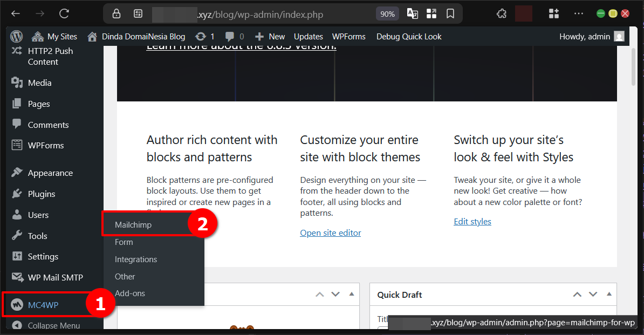The width and height of the screenshot is (644, 335).
Task: Open the WordPress logo menu
Action: pyautogui.click(x=16, y=36)
